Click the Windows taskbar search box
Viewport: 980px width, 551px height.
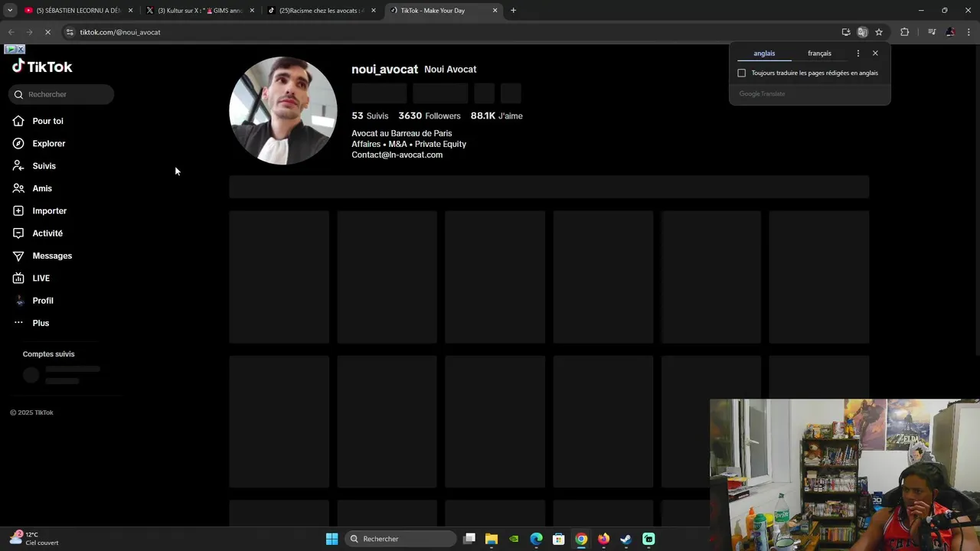[x=401, y=539]
